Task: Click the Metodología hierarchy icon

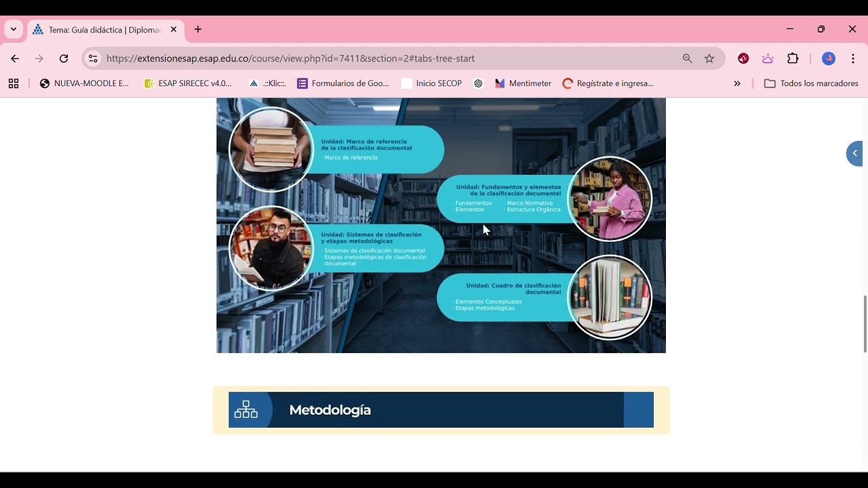Action: [x=245, y=409]
